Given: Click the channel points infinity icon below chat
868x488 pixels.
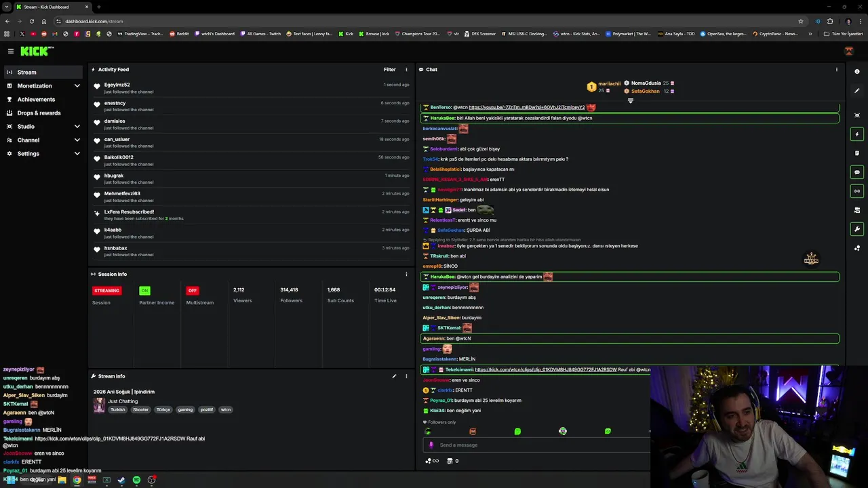Looking at the screenshot, I should (431, 461).
